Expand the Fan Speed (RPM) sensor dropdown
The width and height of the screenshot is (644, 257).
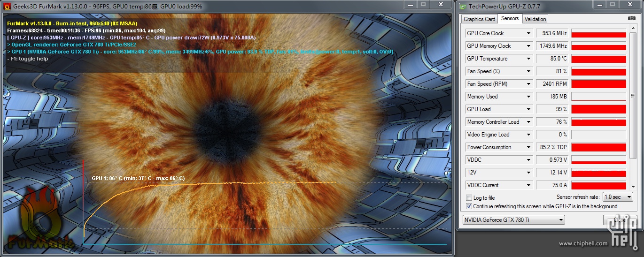(528, 84)
